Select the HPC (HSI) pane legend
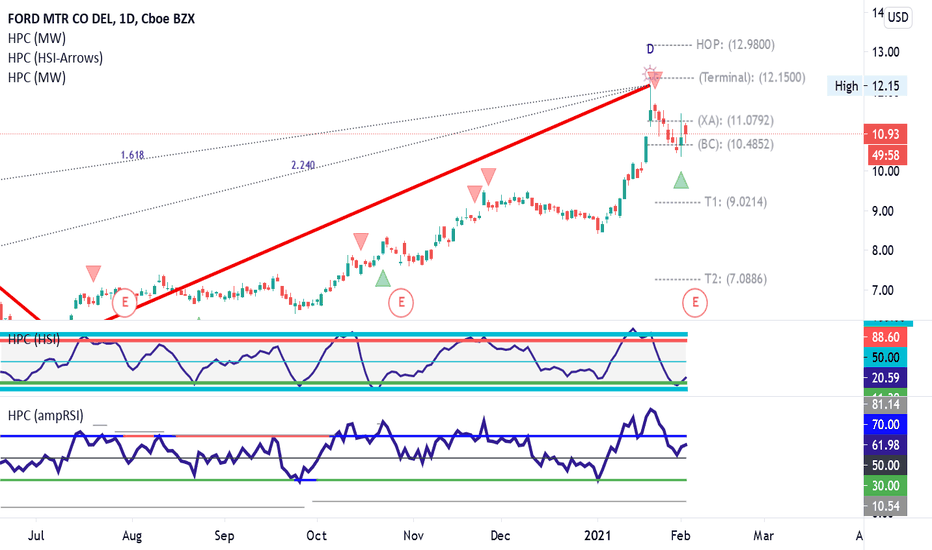Image resolution: width=932 pixels, height=550 pixels. [x=33, y=339]
